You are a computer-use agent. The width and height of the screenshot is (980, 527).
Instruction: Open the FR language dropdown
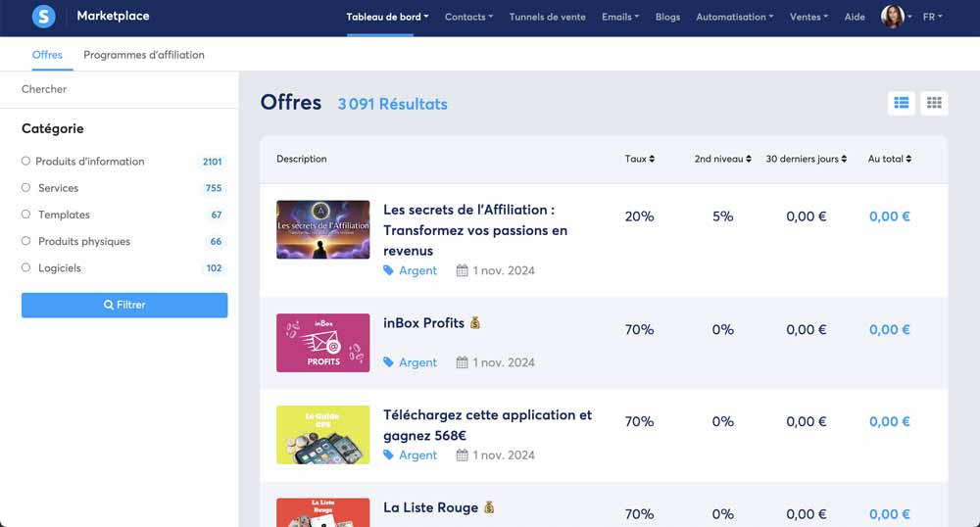coord(933,17)
